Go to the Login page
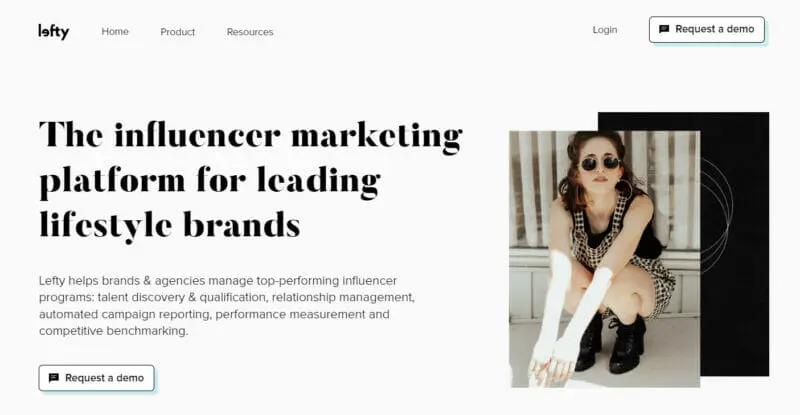The height and width of the screenshot is (415, 800). (x=605, y=30)
